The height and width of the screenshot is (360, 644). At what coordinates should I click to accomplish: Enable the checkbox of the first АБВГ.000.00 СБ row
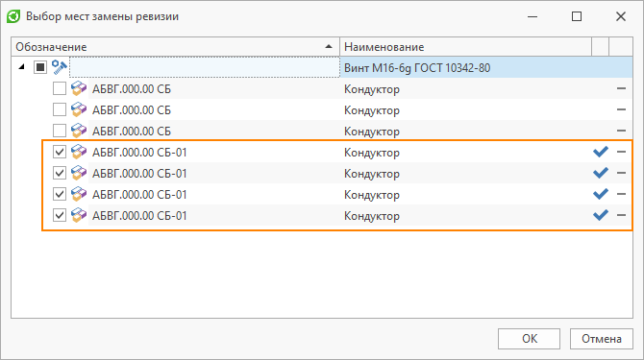coord(60,88)
